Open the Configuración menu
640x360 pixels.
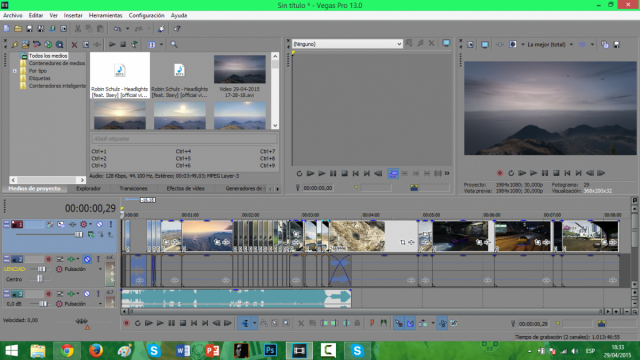(x=147, y=16)
